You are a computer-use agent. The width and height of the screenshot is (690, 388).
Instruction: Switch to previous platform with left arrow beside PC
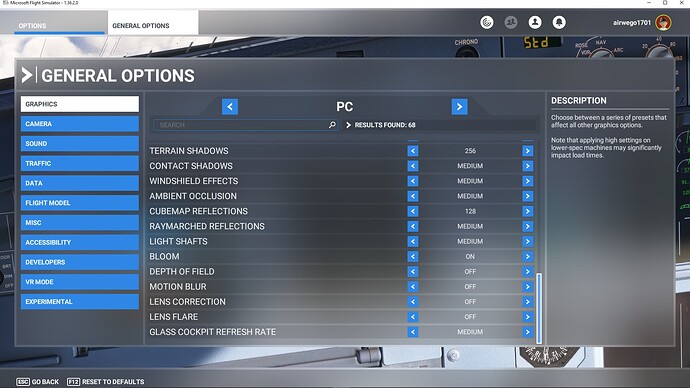(230, 106)
